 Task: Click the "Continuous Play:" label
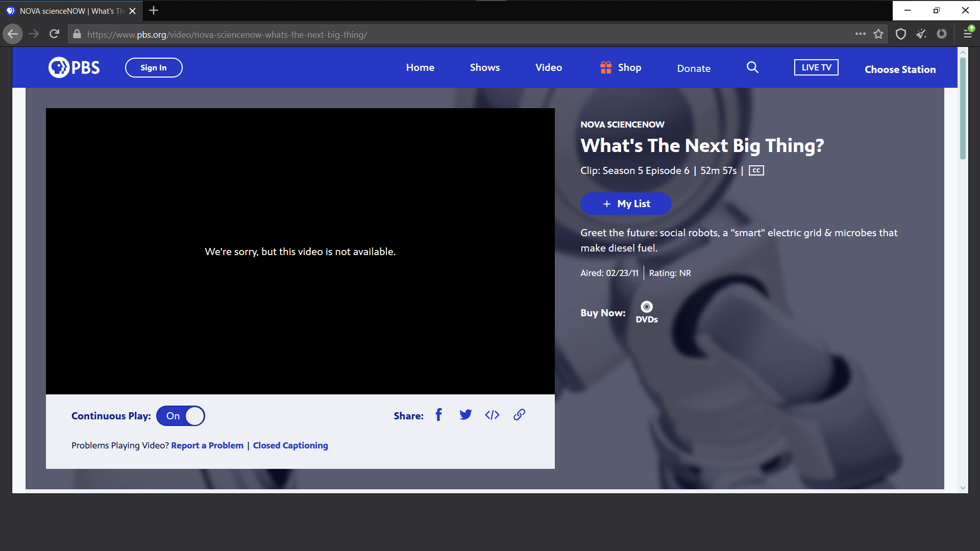111,416
